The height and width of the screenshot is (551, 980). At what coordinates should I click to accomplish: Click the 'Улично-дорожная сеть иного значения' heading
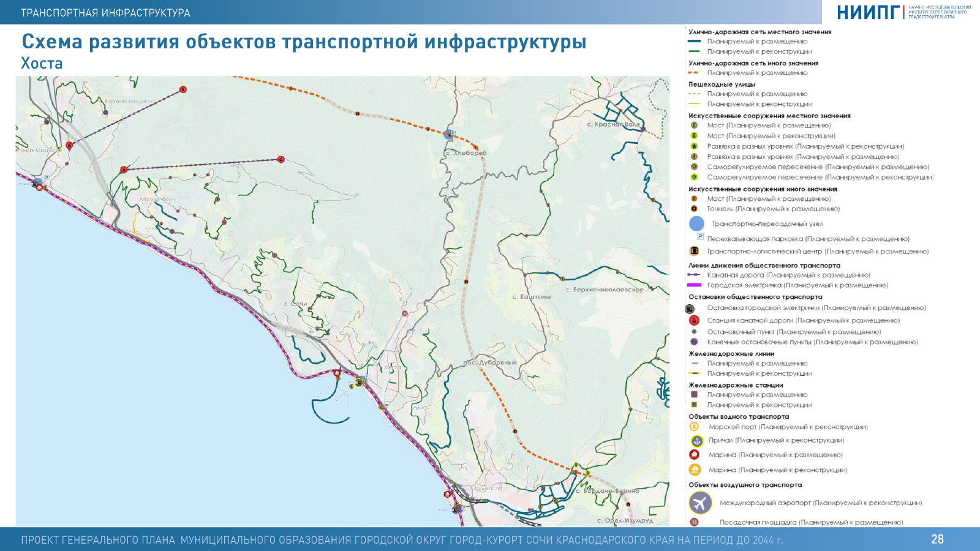(x=753, y=63)
